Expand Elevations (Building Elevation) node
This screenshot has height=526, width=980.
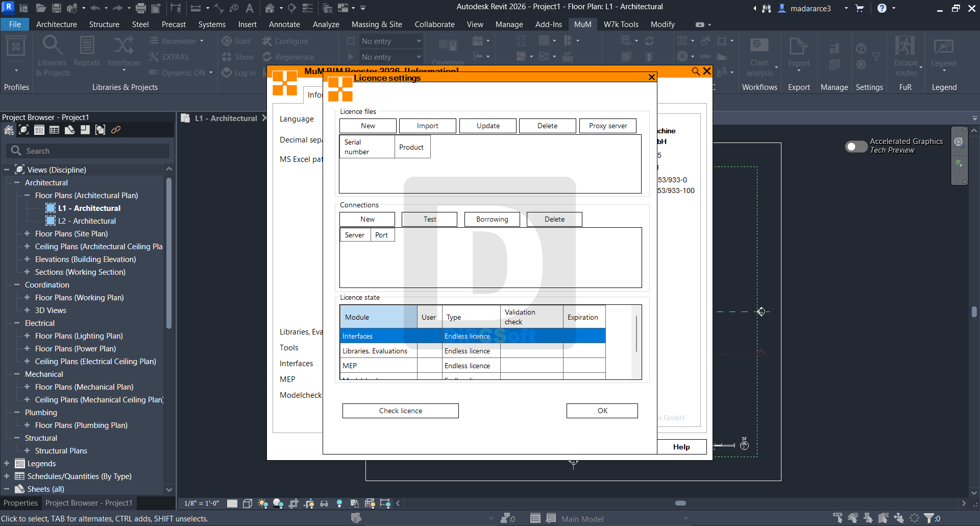click(x=27, y=259)
